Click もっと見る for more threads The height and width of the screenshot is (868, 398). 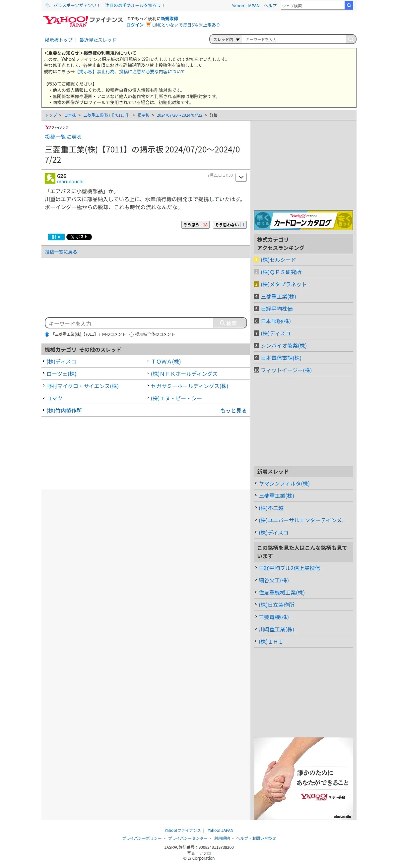coord(233,411)
